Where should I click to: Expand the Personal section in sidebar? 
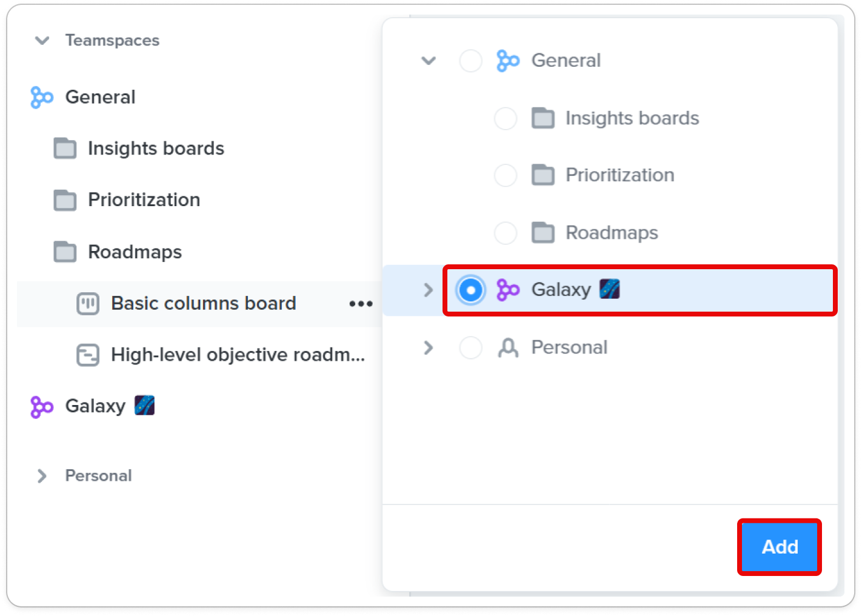point(41,476)
